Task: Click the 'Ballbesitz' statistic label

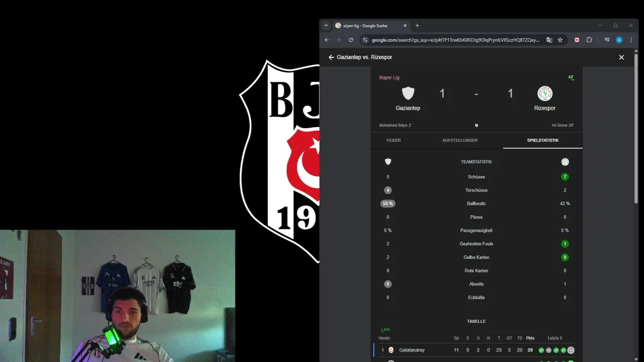Action: pyautogui.click(x=476, y=204)
